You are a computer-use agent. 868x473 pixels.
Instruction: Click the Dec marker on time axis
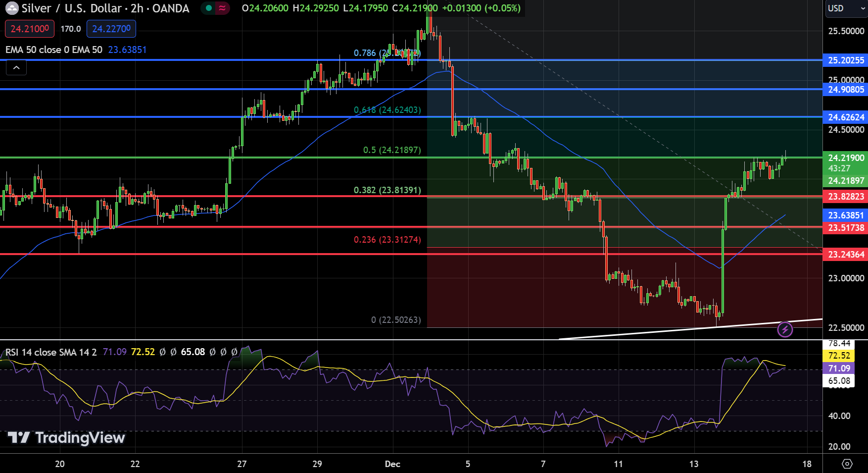click(x=392, y=464)
